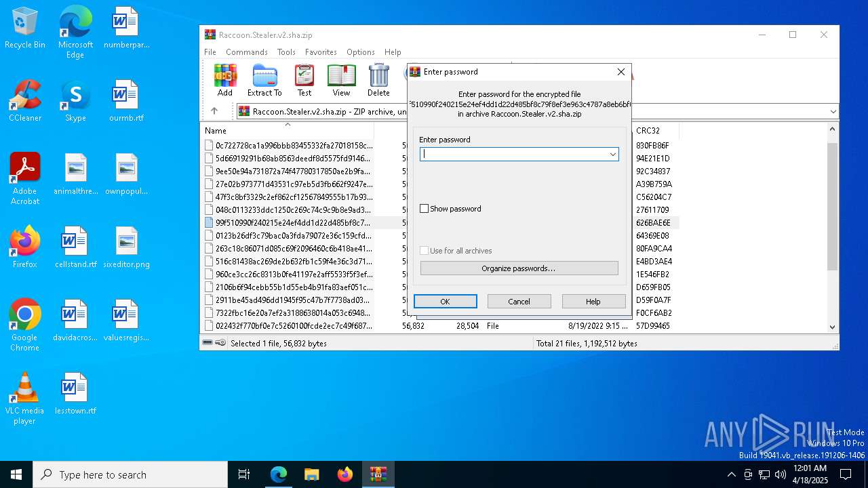The image size is (868, 488).
Task: Click the Task View taskbar icon
Action: point(244,474)
